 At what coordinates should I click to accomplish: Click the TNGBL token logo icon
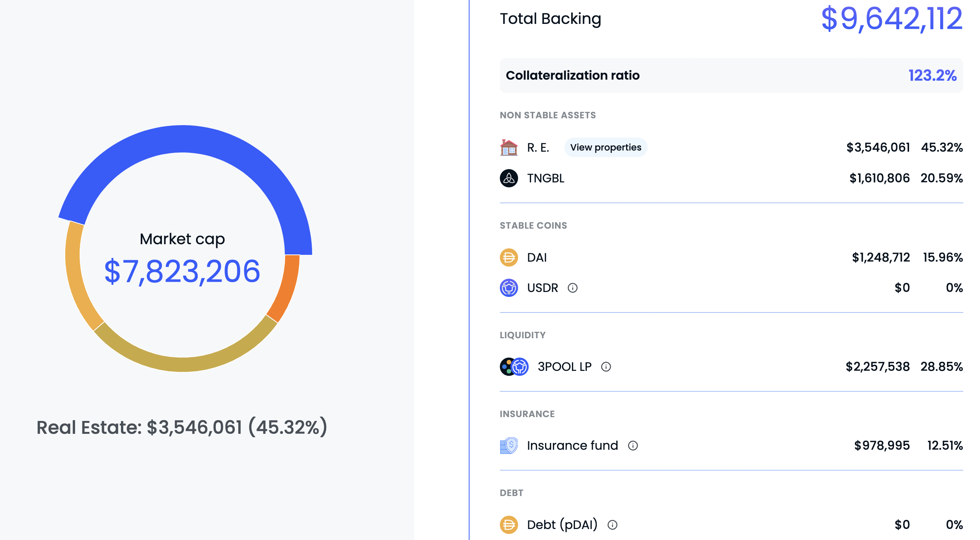[509, 178]
